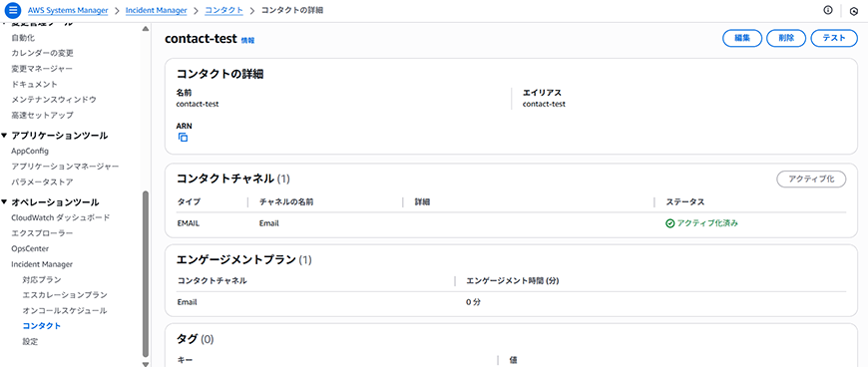Click the settings icon at top right
The height and width of the screenshot is (367, 868).
(853, 11)
